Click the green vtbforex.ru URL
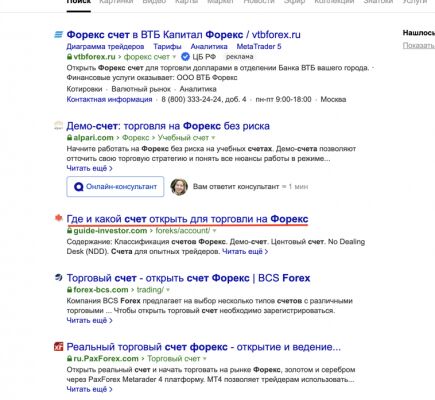 [x=94, y=57]
